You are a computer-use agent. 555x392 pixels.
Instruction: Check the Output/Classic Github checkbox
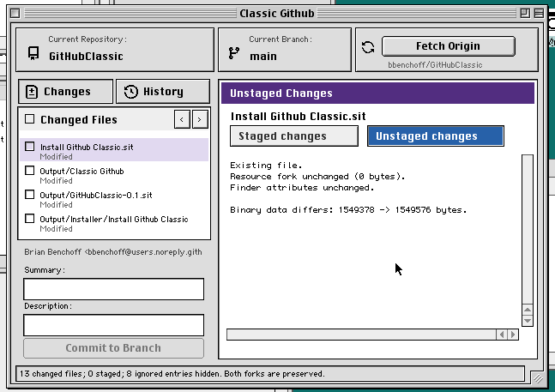point(30,171)
